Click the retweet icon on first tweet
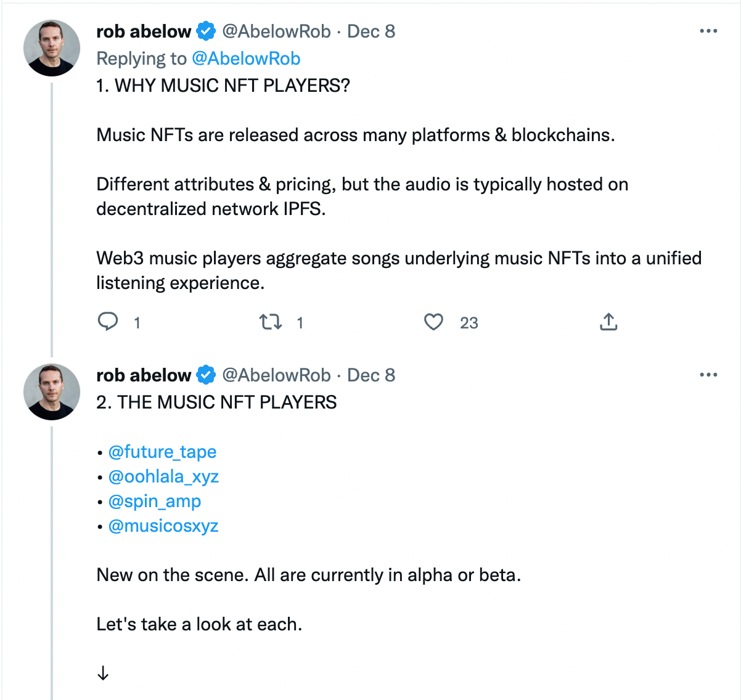The width and height of the screenshot is (741, 700). coord(271,322)
